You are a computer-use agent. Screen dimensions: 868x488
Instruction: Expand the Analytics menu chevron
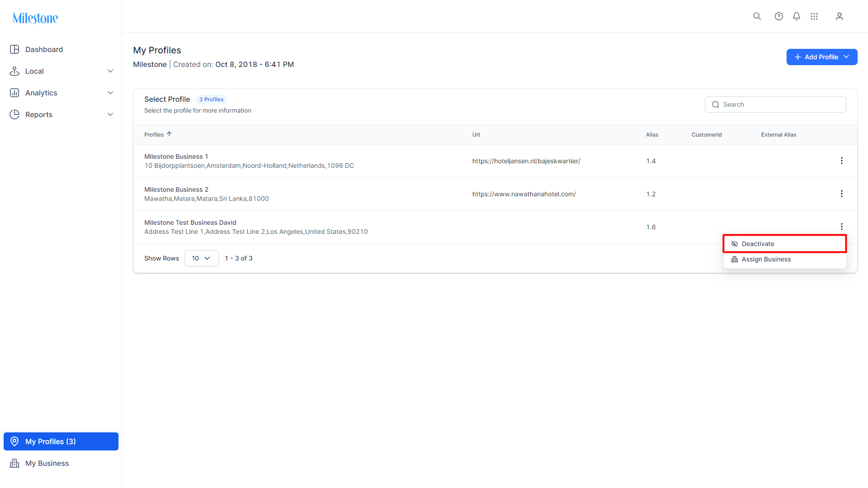[x=110, y=93]
